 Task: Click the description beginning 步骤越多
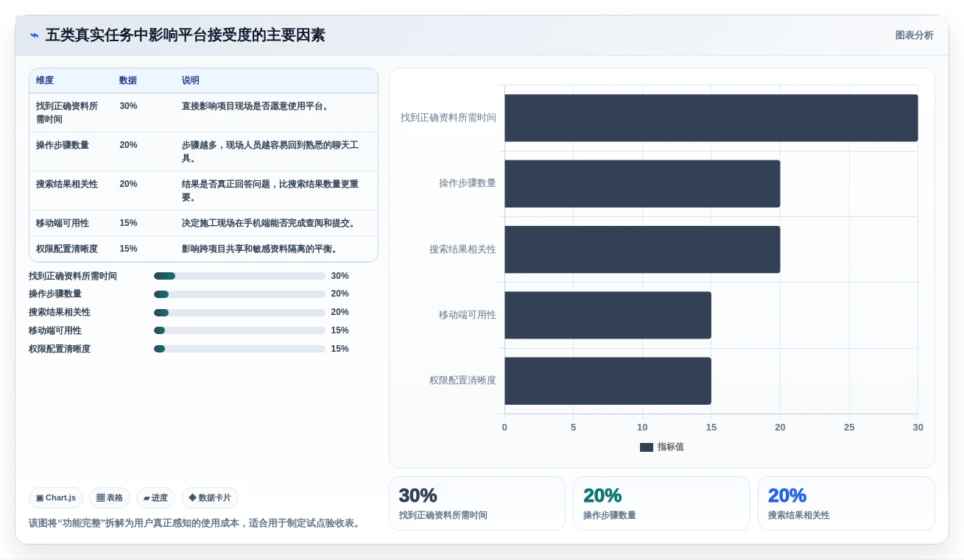coord(270,152)
